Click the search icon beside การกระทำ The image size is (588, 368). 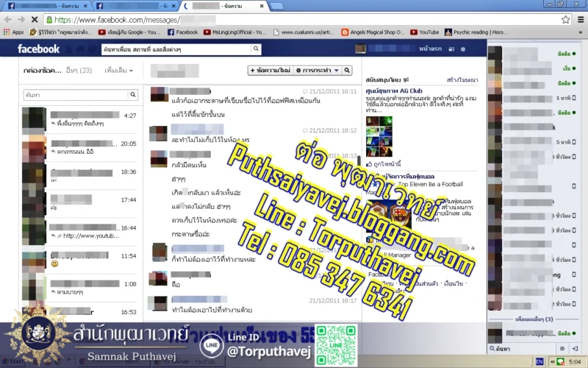(x=347, y=70)
